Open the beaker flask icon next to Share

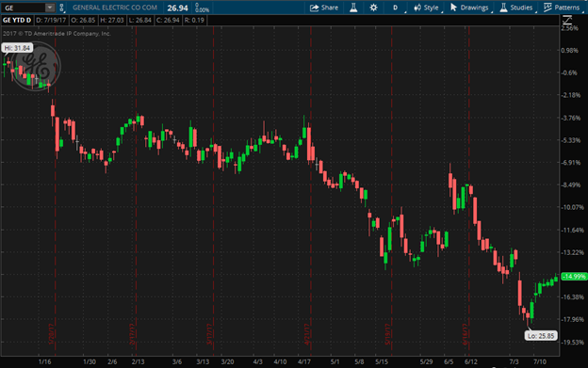(353, 8)
